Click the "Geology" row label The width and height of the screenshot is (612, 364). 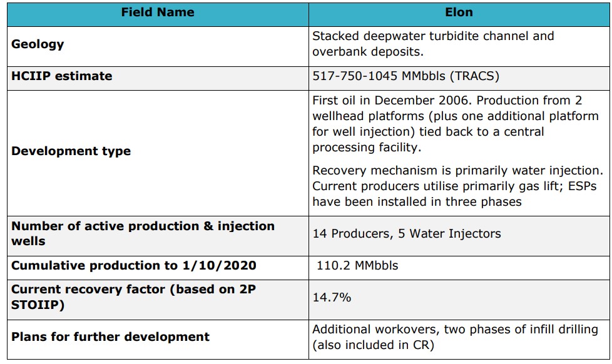[x=38, y=44]
